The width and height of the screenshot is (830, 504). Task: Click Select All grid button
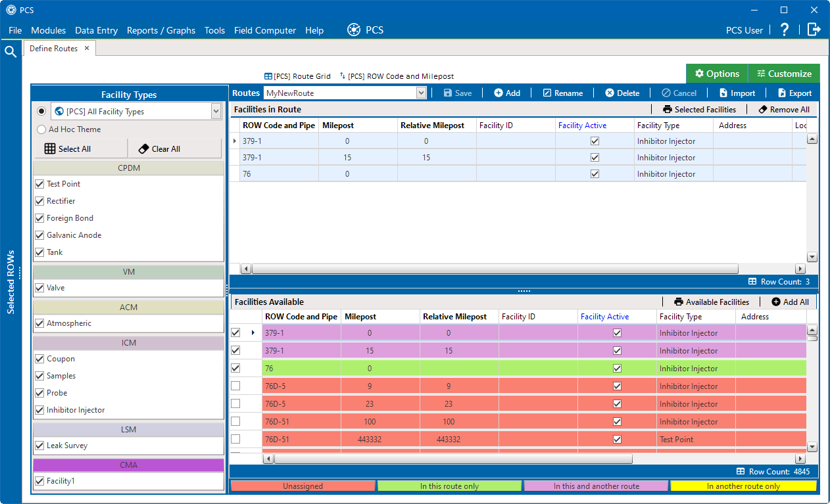coord(81,149)
